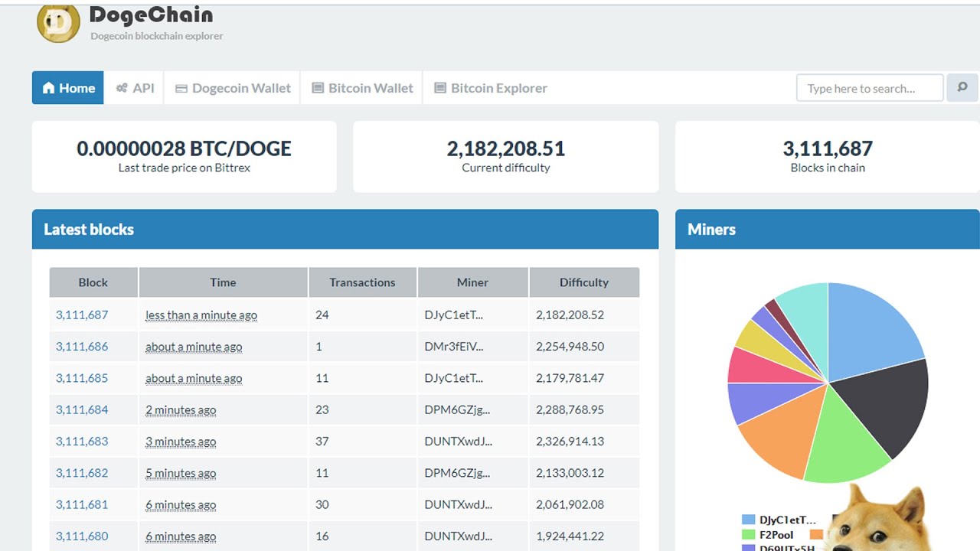This screenshot has height=551, width=980.
Task: Click the magnifier search button
Action: coord(962,88)
